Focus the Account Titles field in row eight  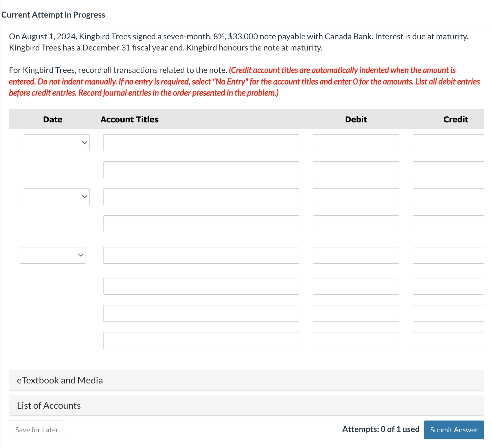coord(201,340)
